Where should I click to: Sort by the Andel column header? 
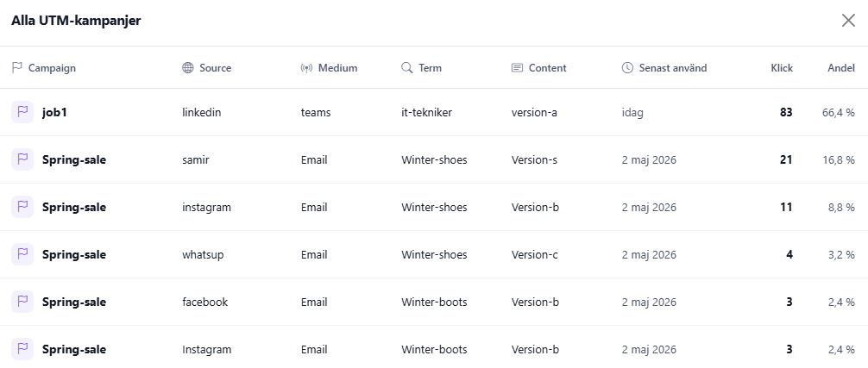(841, 68)
